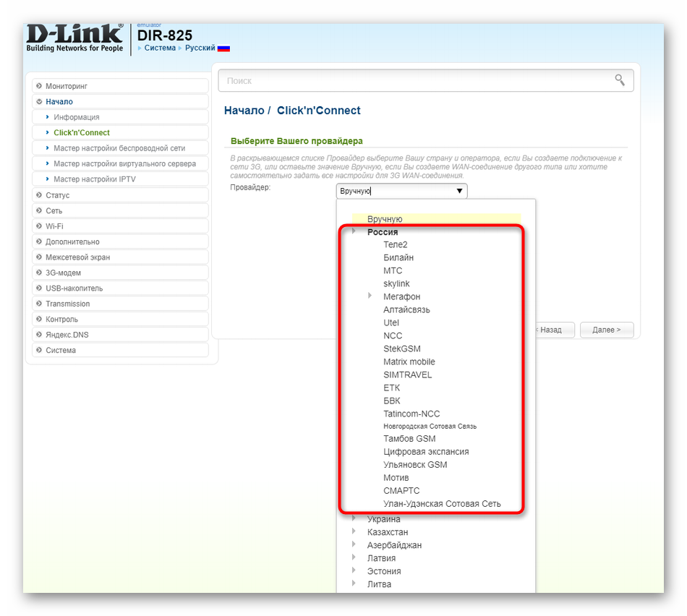Screen dimensions: 687x616
Task: Choose МТС in the provider list
Action: (x=393, y=270)
